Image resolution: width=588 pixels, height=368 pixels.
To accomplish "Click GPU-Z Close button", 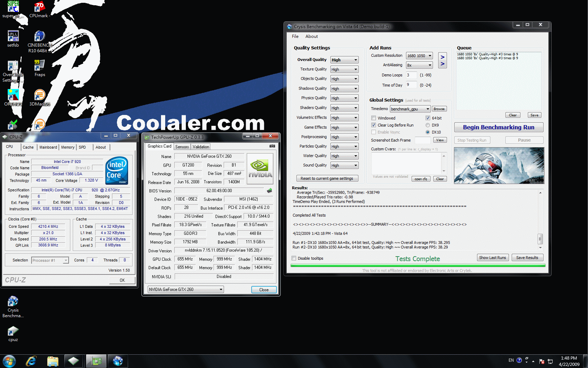I will pos(264,289).
